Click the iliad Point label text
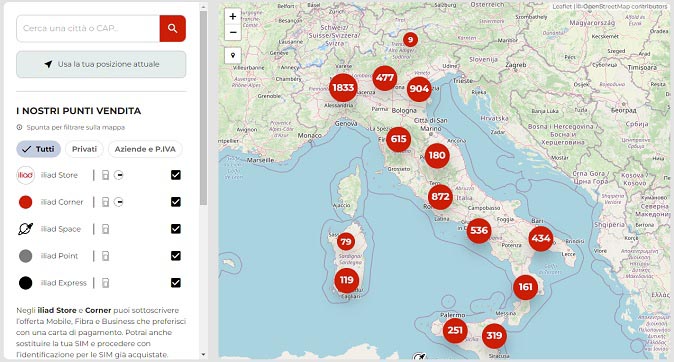The height and width of the screenshot is (362, 674). [x=59, y=256]
